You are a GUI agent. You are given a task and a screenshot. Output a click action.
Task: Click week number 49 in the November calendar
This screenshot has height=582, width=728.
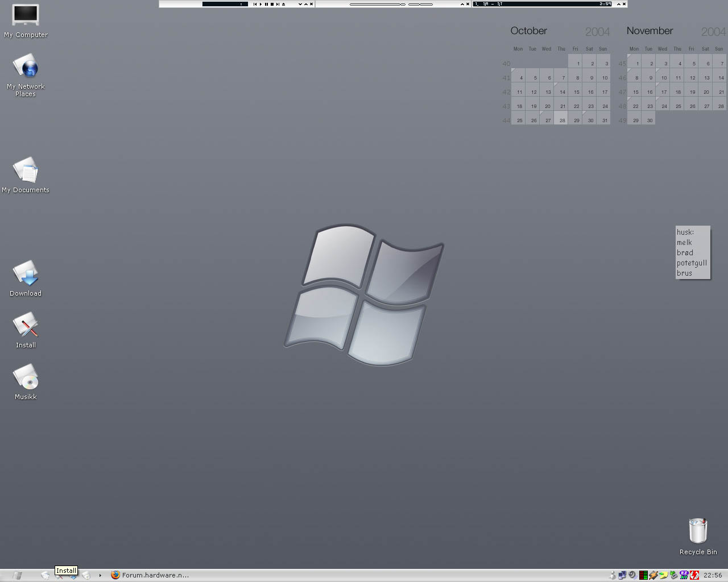pyautogui.click(x=622, y=120)
